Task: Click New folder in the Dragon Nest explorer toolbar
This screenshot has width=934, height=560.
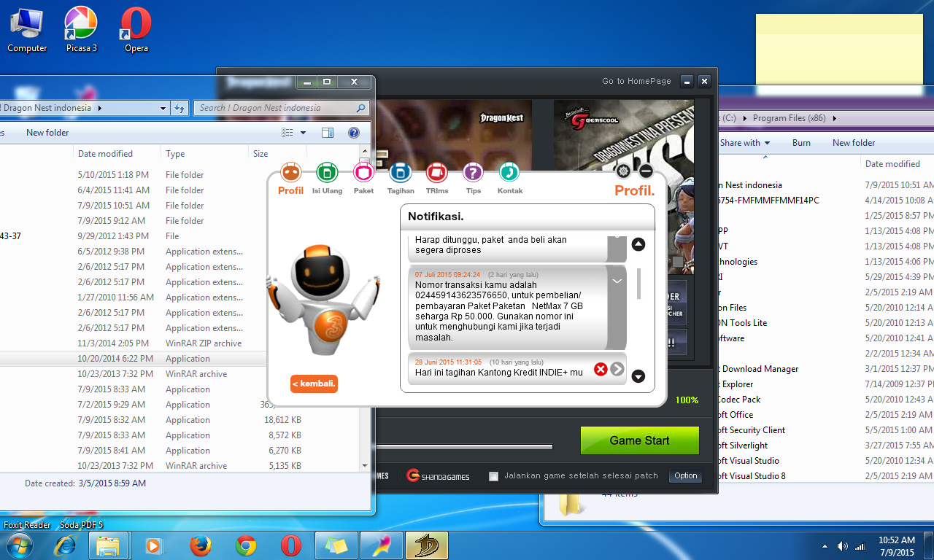Action: click(x=47, y=133)
